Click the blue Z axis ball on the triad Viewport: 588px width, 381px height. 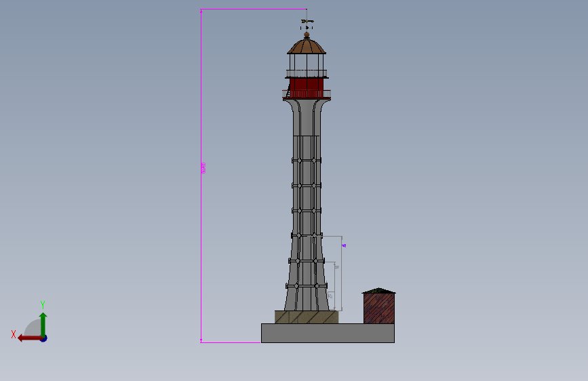(x=44, y=338)
